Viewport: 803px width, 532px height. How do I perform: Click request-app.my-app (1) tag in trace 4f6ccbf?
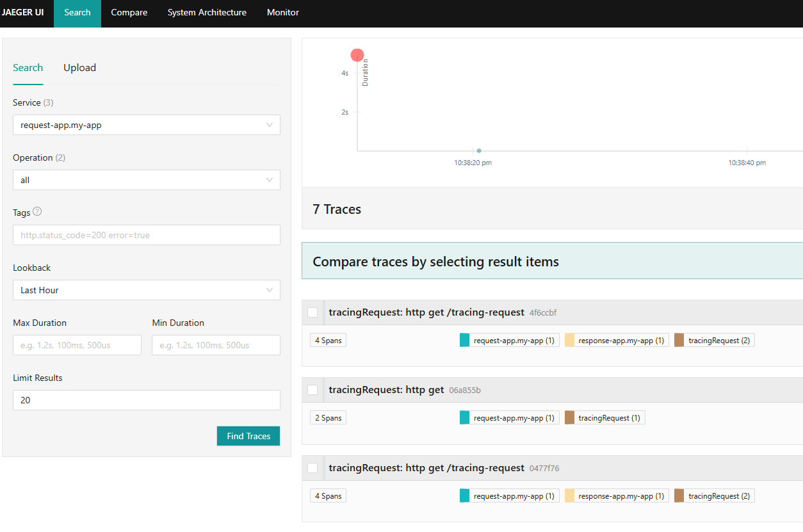click(510, 340)
